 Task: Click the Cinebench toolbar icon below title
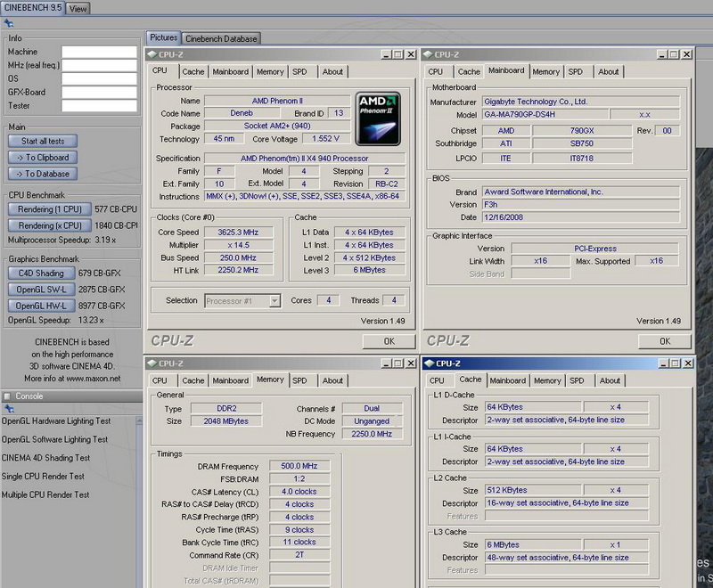click(8, 23)
